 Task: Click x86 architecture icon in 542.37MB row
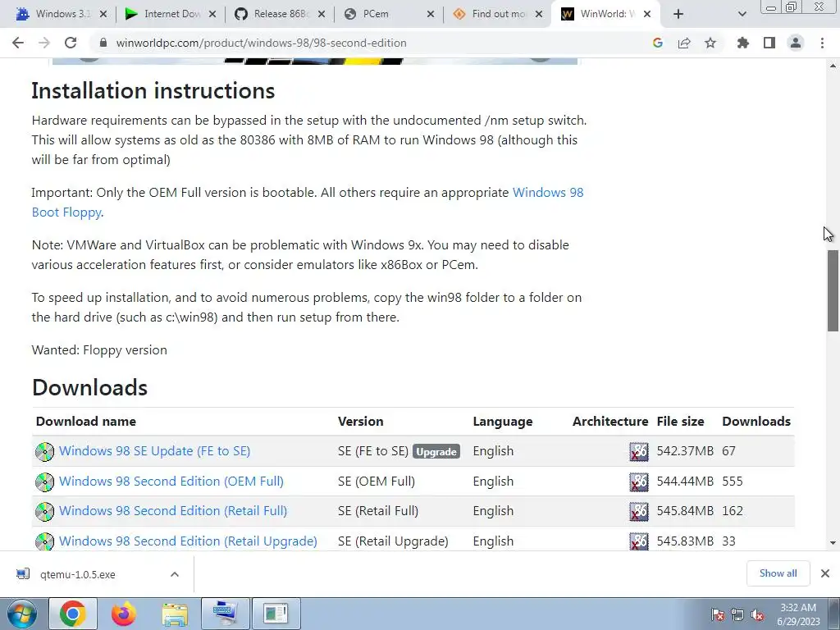(x=638, y=452)
